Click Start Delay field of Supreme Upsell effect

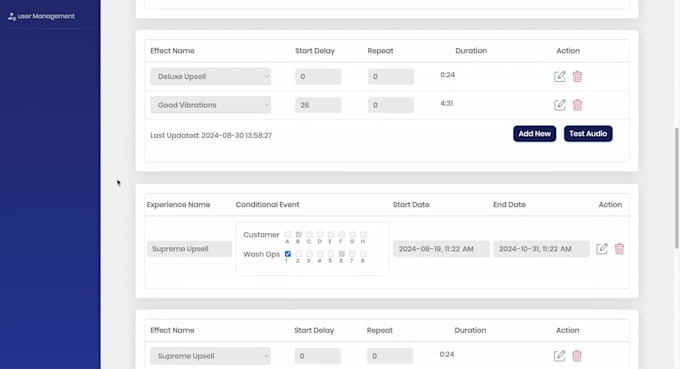coord(317,356)
